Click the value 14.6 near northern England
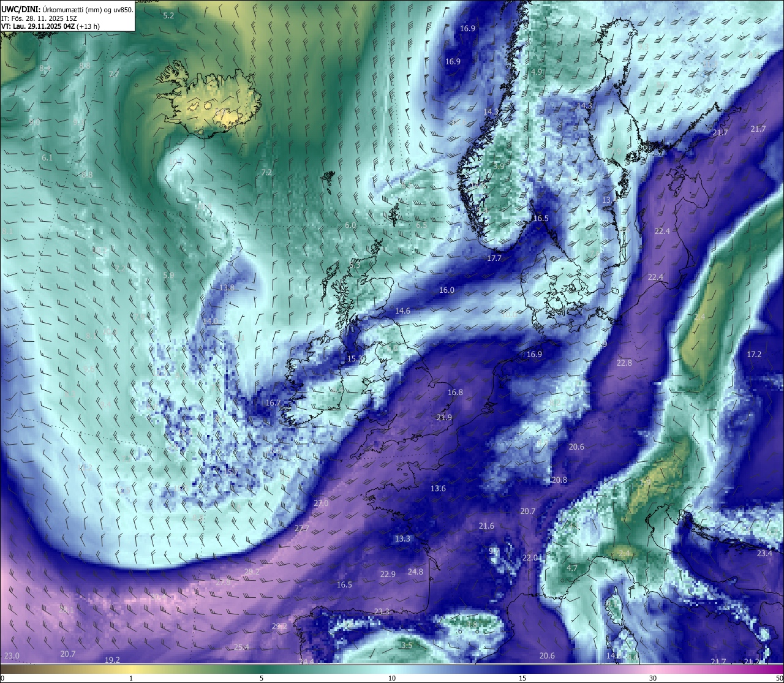This screenshot has height=683, width=784. [x=402, y=311]
